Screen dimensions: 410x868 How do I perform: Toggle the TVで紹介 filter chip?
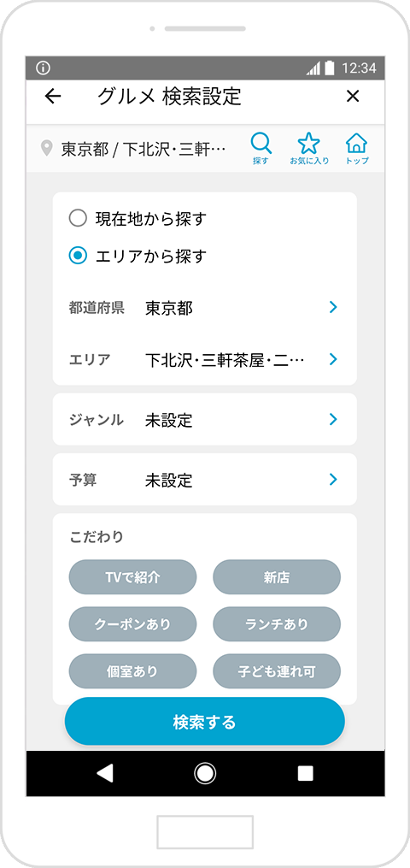point(132,577)
